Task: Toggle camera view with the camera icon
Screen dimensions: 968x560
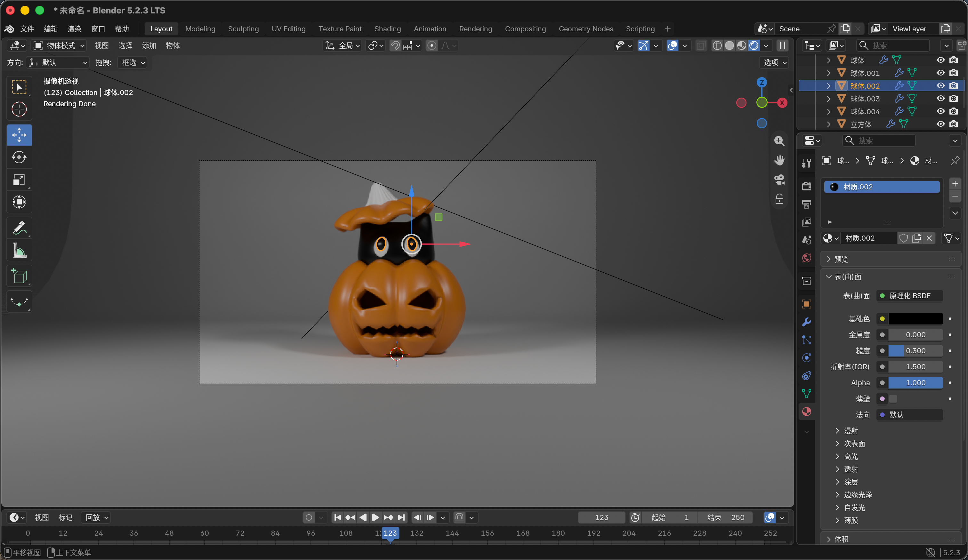Action: (x=779, y=180)
